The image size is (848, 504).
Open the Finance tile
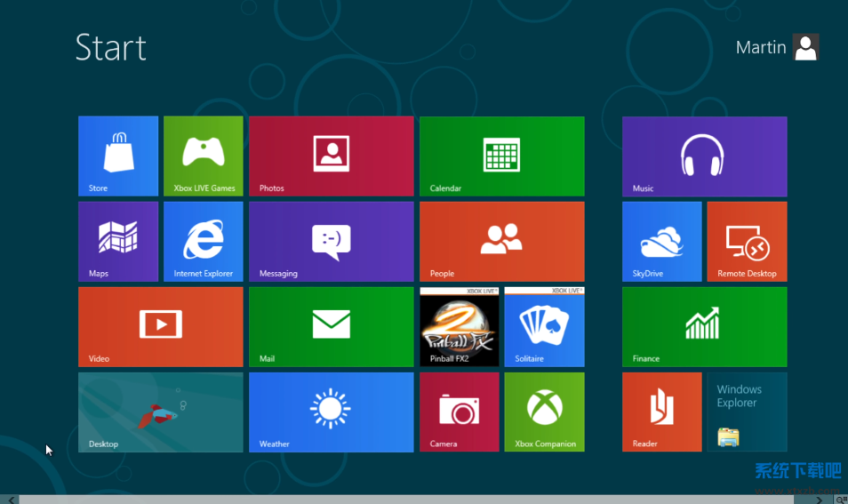tap(704, 326)
